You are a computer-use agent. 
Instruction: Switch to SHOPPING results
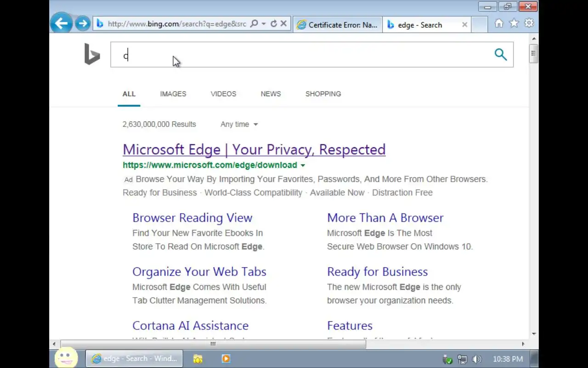pos(323,94)
